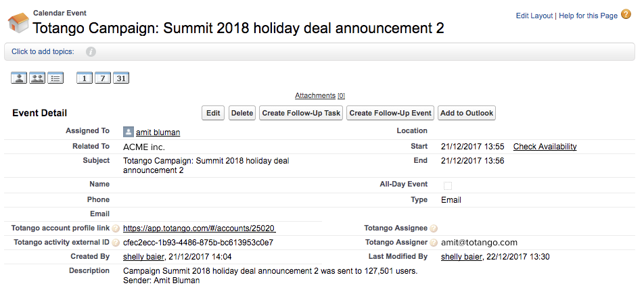Click the topics info icon
The width and height of the screenshot is (644, 292).
(91, 51)
